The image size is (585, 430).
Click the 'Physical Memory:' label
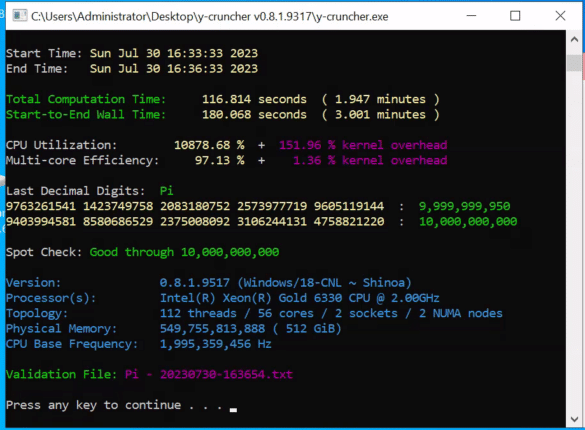click(62, 329)
